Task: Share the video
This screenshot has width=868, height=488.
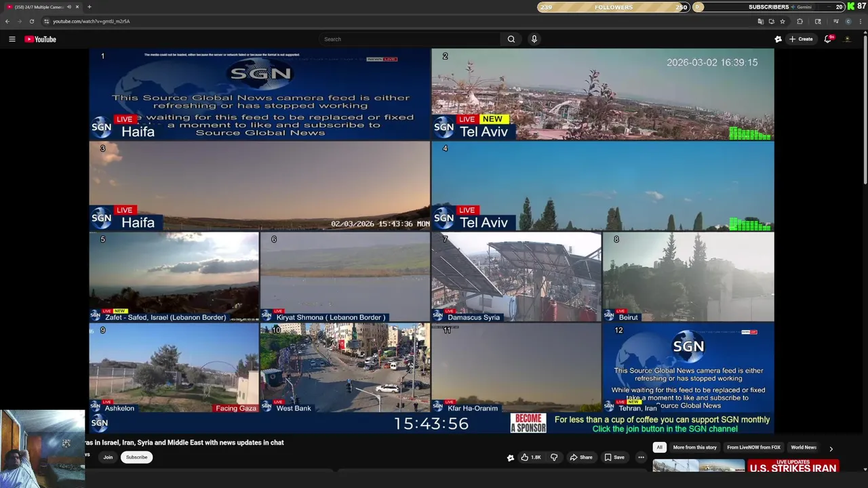Action: point(581,457)
